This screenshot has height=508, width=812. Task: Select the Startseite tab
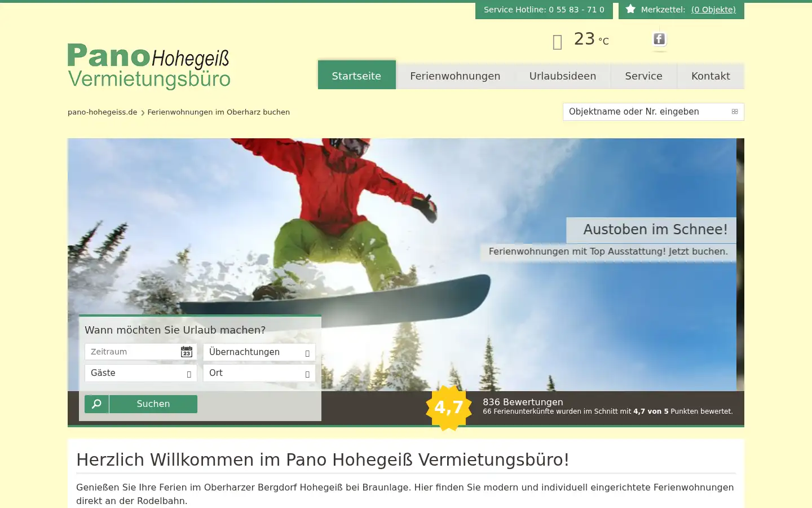click(x=357, y=75)
